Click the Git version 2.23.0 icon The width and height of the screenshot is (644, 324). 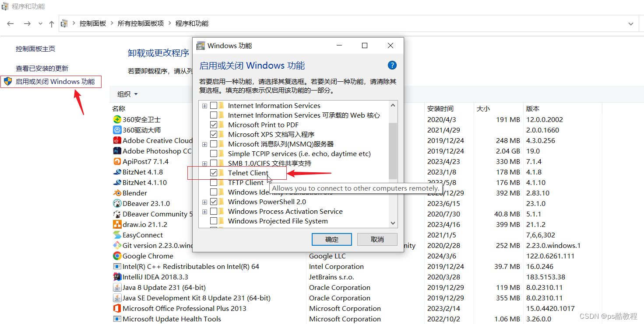[117, 245]
